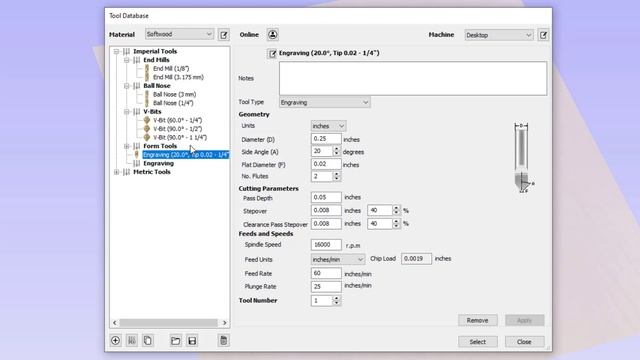Select V-Bit (90.0° - 1 1/4") tool

180,137
